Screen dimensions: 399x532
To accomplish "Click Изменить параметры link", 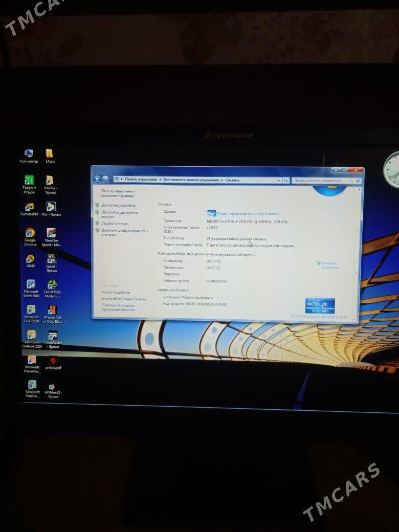I will click(329, 265).
